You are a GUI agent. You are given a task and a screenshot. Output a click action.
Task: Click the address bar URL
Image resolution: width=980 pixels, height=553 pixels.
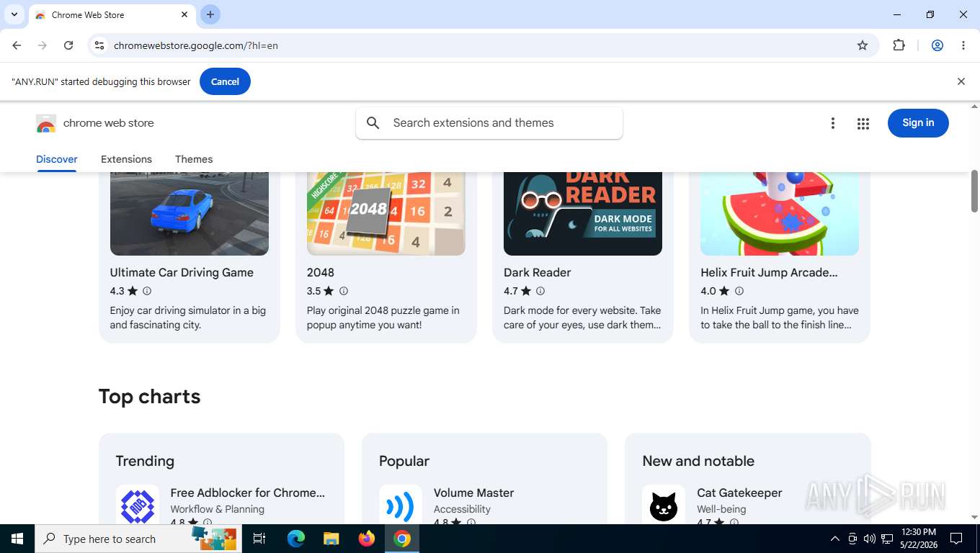point(196,45)
